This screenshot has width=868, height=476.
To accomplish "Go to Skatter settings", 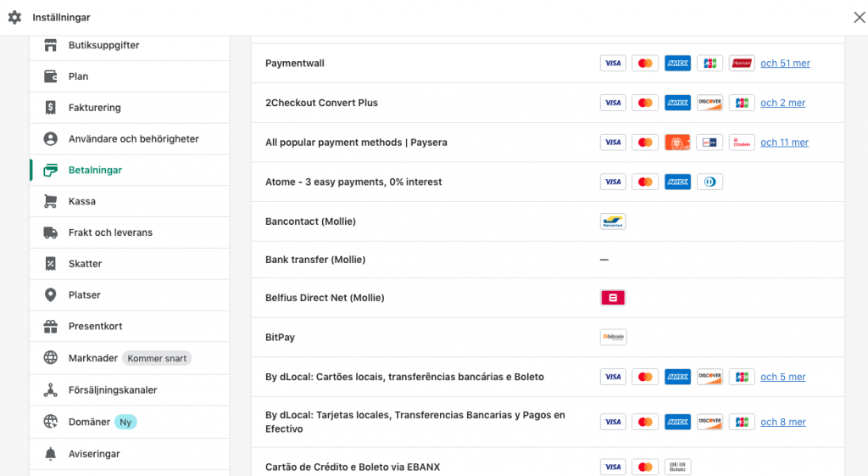I will tap(130, 264).
